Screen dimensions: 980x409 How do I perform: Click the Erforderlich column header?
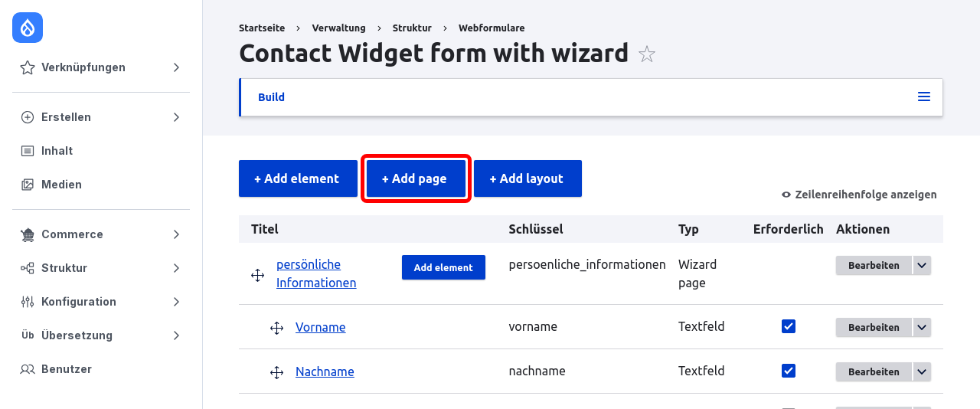click(x=788, y=229)
